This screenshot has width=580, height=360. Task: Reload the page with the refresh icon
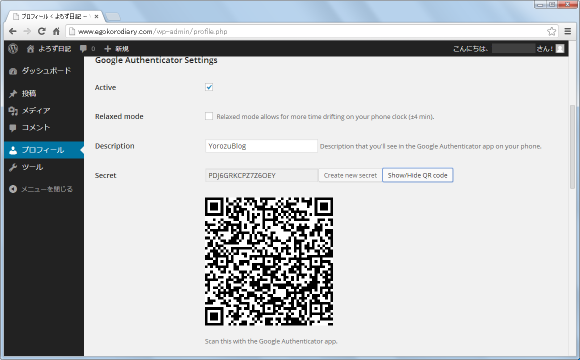point(41,31)
